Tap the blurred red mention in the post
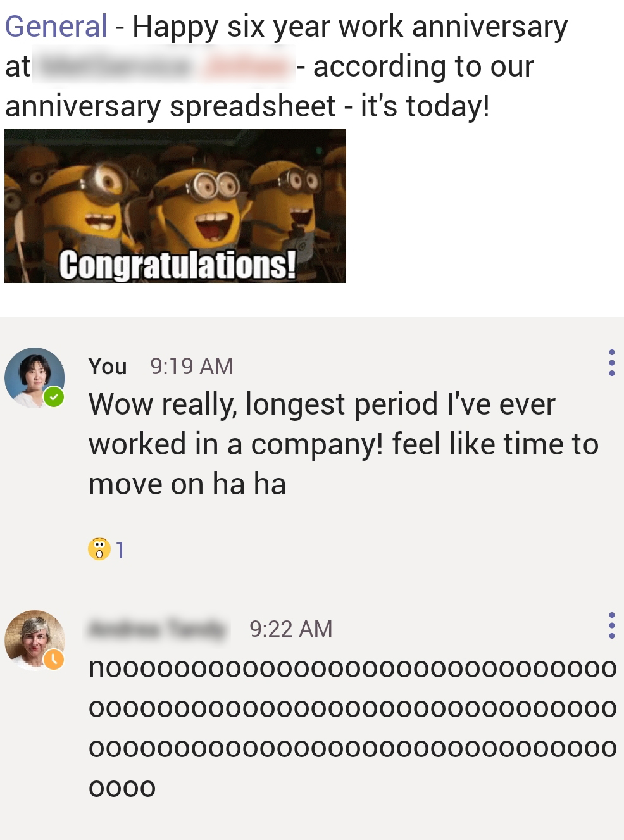 point(247,65)
